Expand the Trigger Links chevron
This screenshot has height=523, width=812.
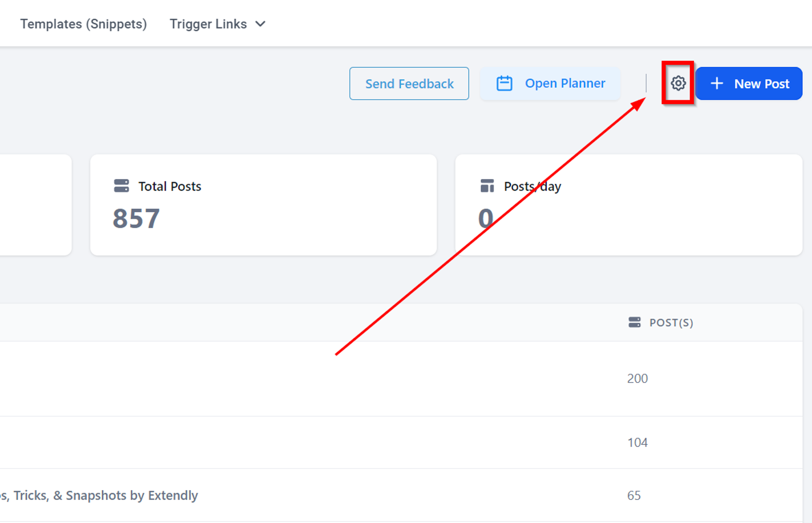[x=260, y=24]
